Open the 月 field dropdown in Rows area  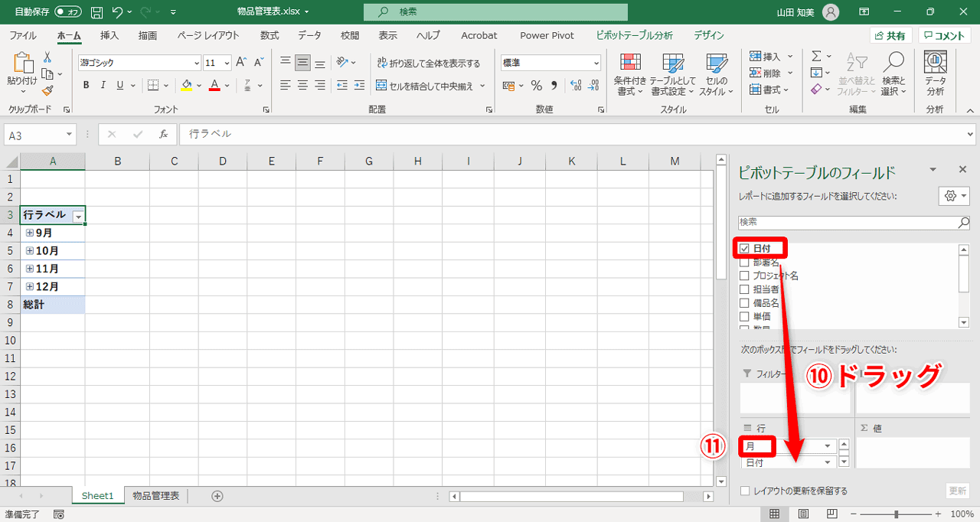point(827,446)
